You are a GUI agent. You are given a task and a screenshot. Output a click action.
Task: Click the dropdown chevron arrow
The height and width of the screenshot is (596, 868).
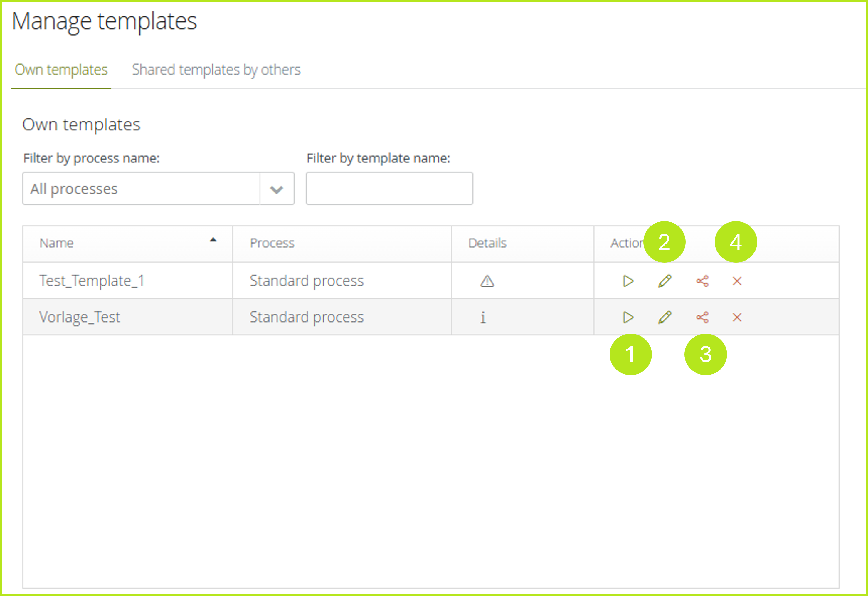click(276, 189)
